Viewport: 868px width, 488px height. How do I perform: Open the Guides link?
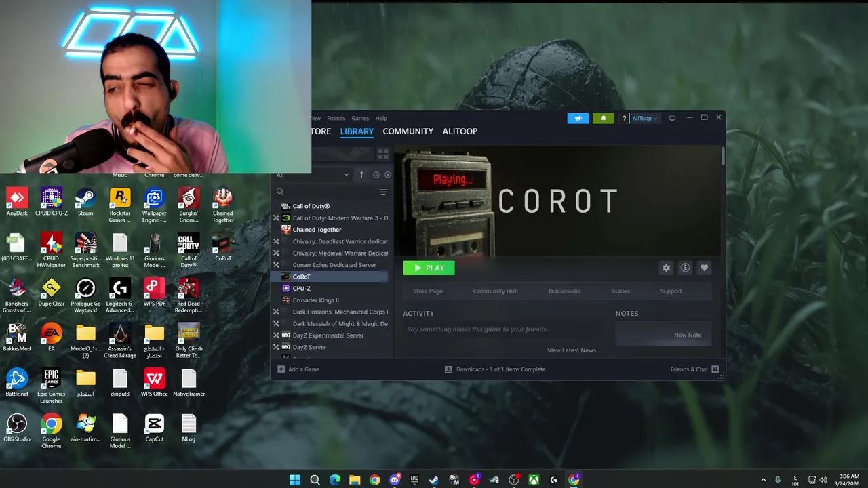pos(620,291)
